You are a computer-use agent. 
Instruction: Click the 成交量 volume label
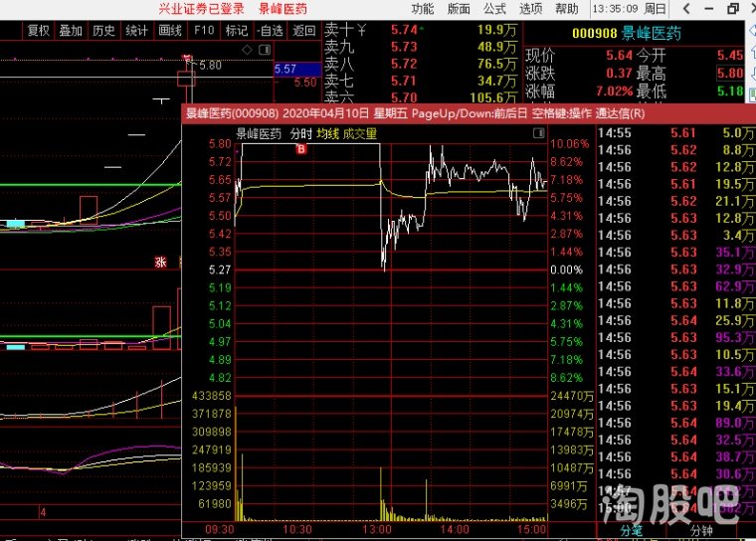[360, 134]
